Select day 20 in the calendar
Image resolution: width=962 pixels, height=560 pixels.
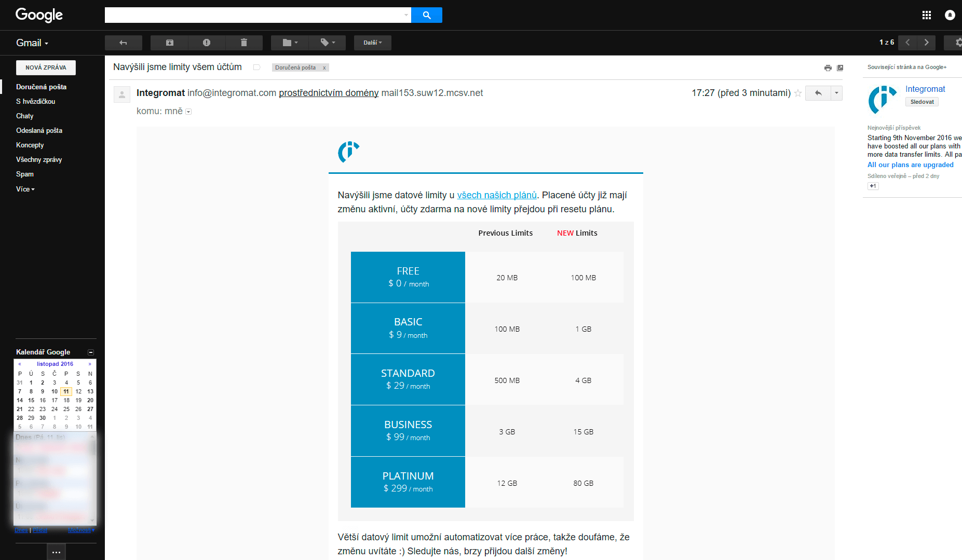[90, 401]
